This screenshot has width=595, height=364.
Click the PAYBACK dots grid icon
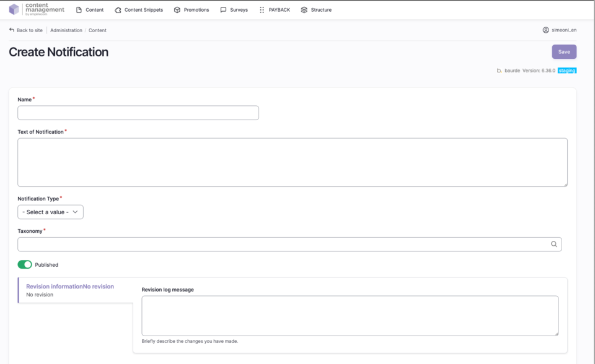click(262, 10)
